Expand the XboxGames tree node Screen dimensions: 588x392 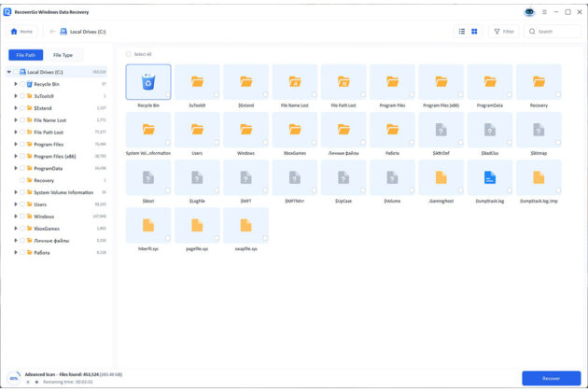(x=16, y=229)
